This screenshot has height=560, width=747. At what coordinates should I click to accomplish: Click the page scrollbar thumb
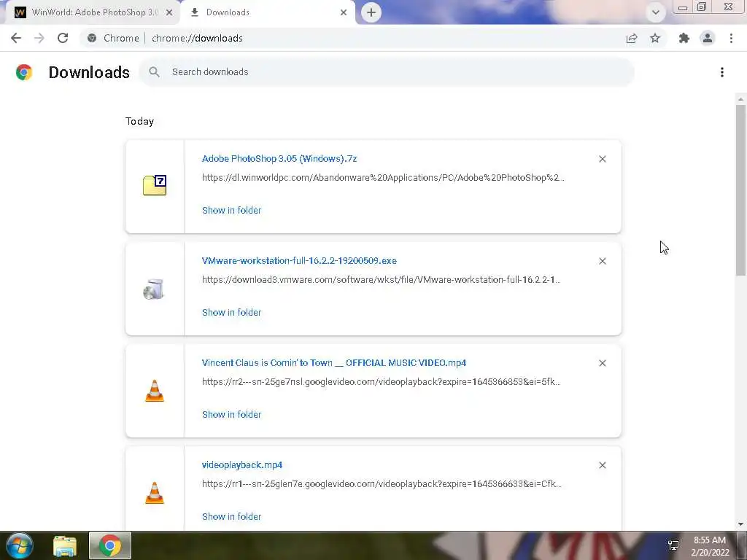pyautogui.click(x=740, y=190)
